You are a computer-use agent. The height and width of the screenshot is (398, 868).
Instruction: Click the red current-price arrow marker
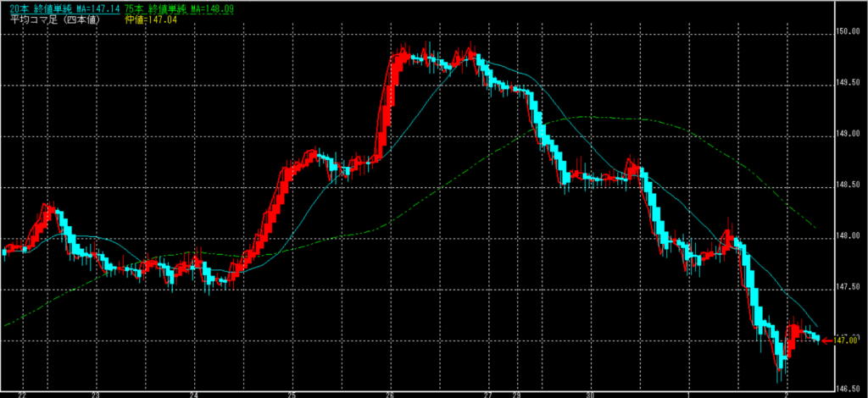827,340
